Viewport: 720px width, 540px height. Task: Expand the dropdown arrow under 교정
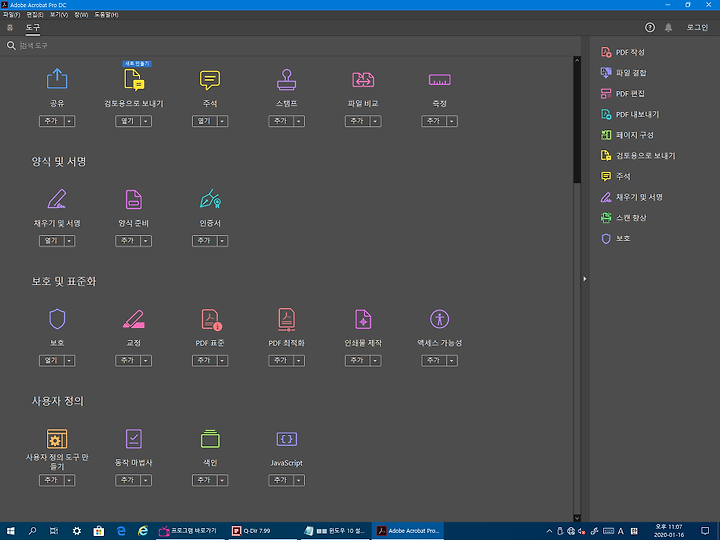pyautogui.click(x=146, y=360)
